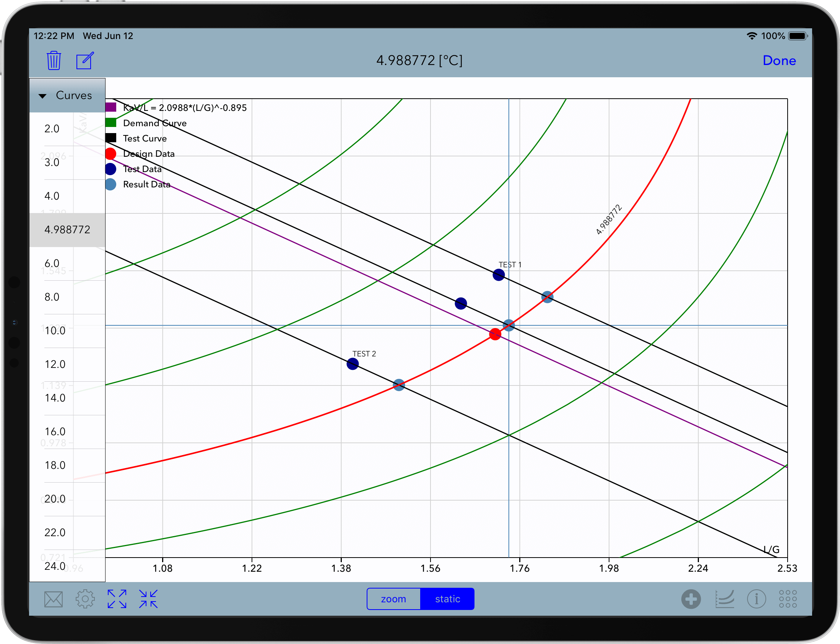Click the collapse chart arrows icon
The width and height of the screenshot is (840, 644).
coord(148,598)
